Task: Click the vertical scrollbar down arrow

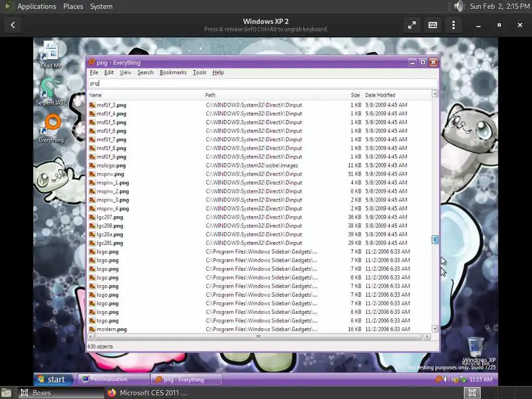Action: (435, 328)
